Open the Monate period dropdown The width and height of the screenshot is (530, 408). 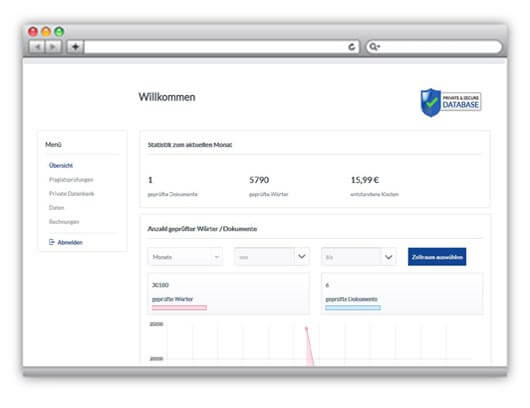click(x=185, y=257)
